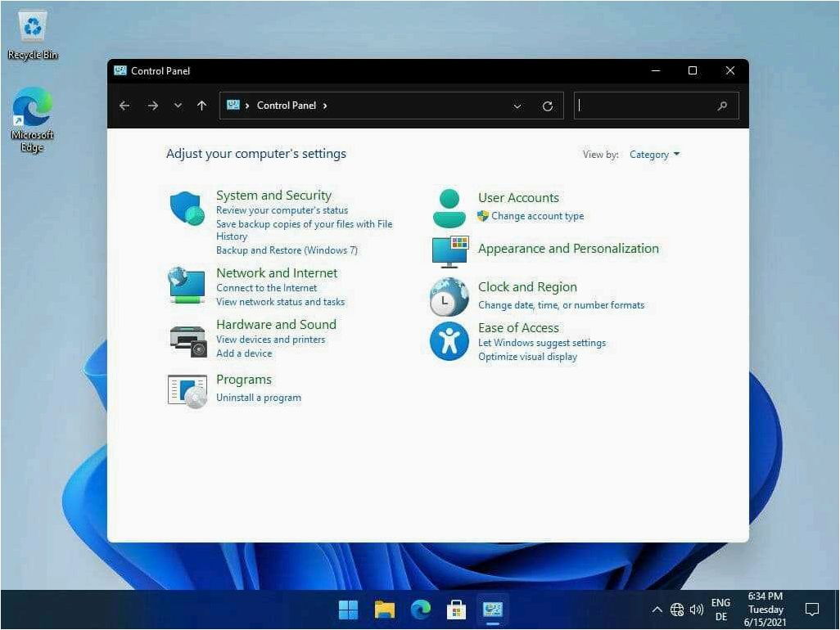
Task: Open Appearance and Personalization link
Action: point(568,249)
